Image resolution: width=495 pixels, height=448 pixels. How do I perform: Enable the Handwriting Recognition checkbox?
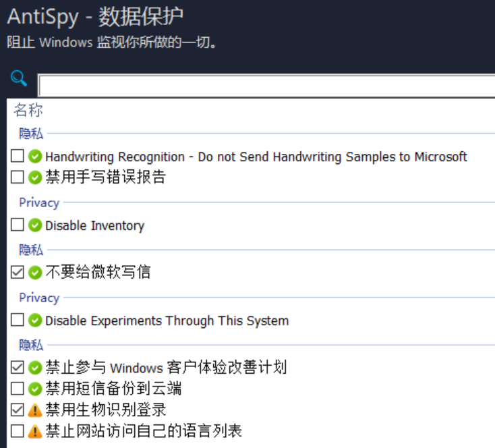(18, 156)
